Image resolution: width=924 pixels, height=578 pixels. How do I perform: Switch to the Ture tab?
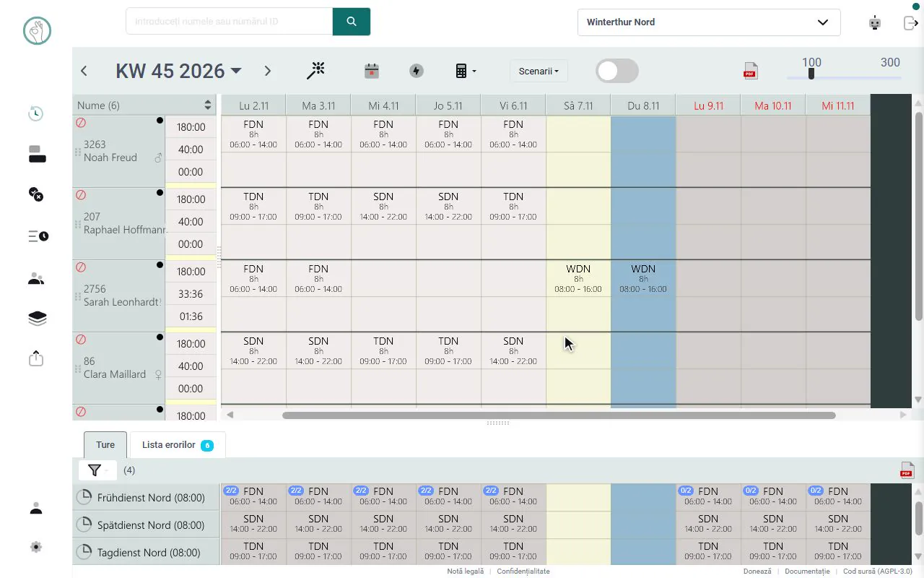(105, 445)
